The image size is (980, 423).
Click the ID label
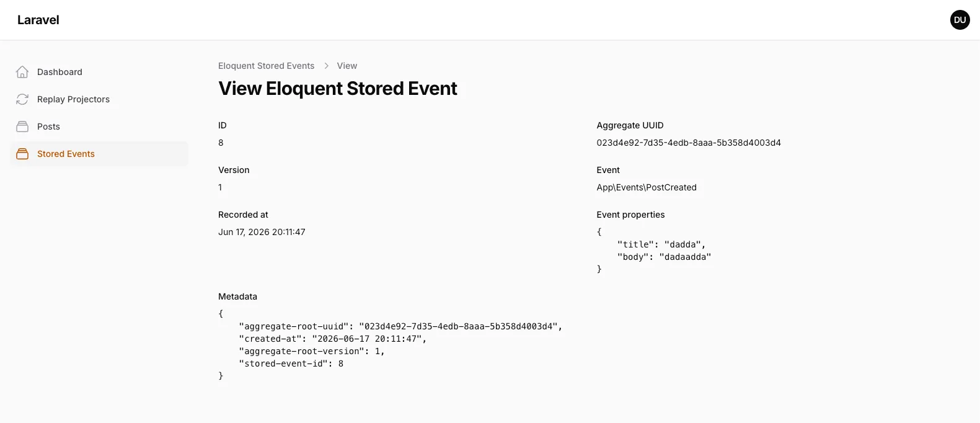pyautogui.click(x=223, y=125)
